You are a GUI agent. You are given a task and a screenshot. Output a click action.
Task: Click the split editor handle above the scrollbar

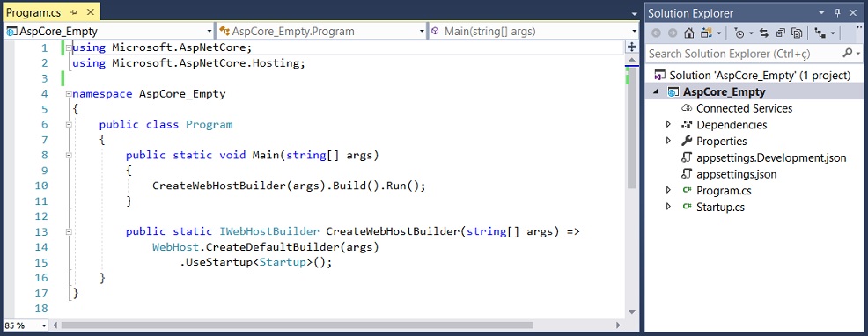pos(631,47)
